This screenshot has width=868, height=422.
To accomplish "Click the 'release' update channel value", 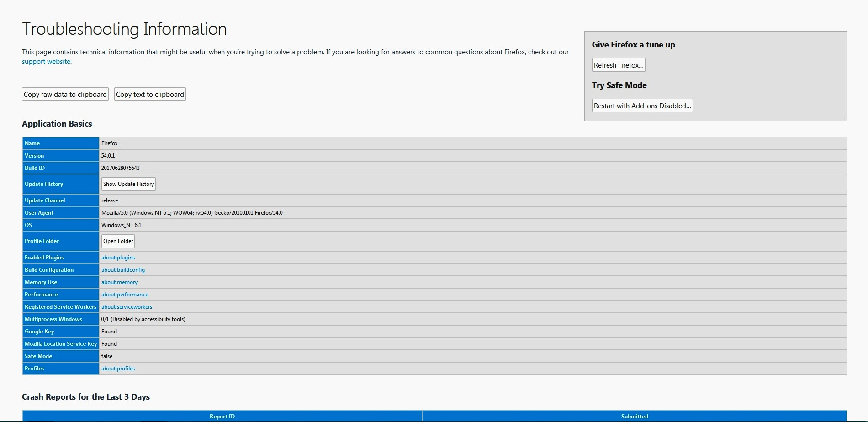I will coord(110,200).
